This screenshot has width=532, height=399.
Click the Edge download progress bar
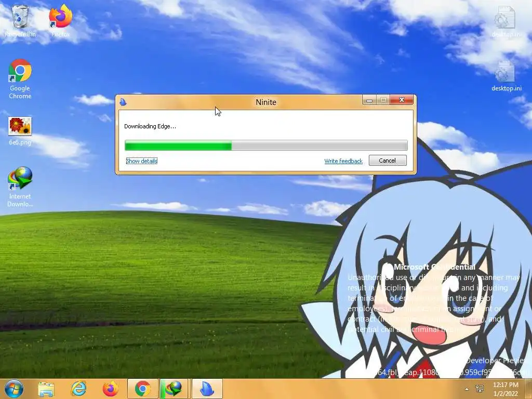(x=266, y=145)
